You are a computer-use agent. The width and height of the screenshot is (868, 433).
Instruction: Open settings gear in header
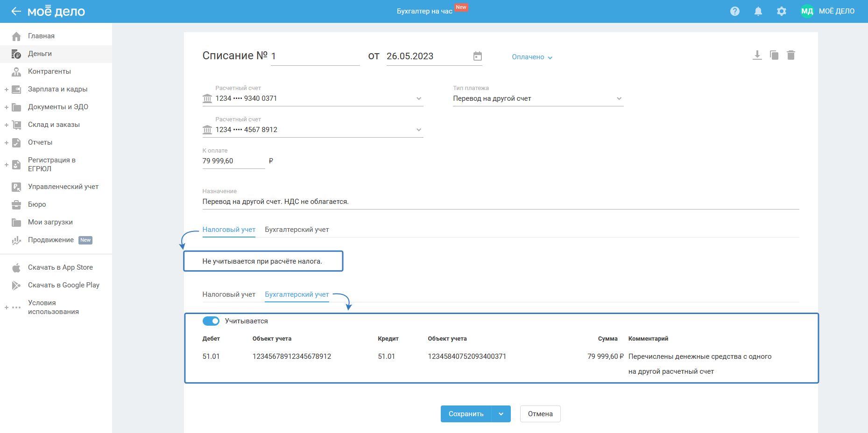781,11
